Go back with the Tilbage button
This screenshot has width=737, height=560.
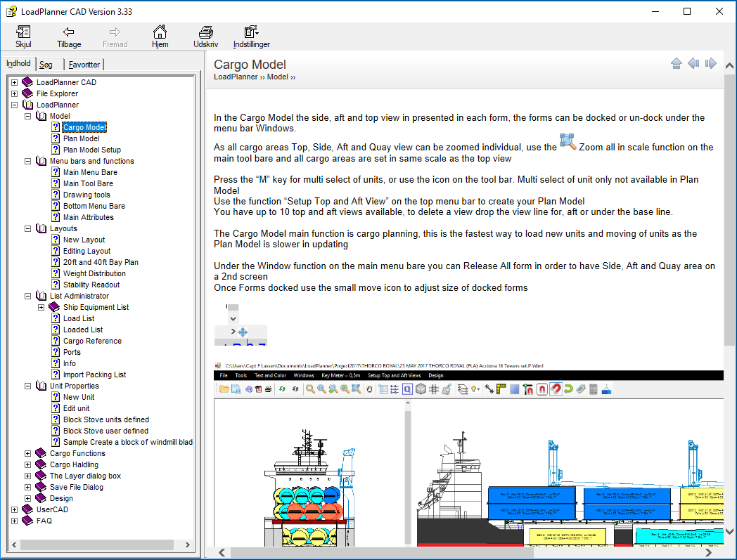click(x=69, y=37)
